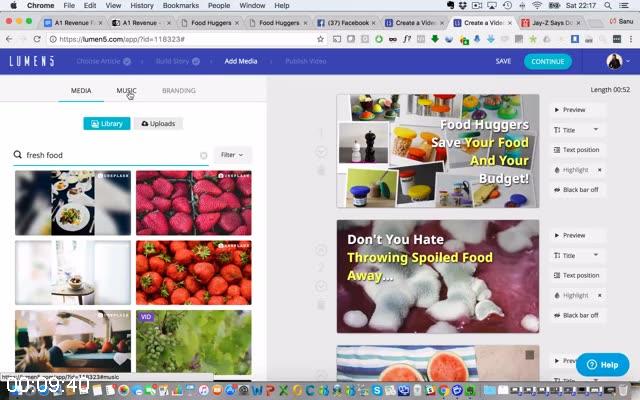Open Title dropdown for Food Huggers slide
This screenshot has height=400, width=640.
click(x=578, y=130)
